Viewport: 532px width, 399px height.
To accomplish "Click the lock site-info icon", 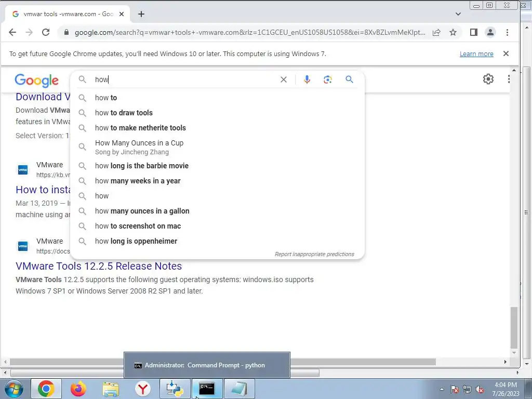I will (x=66, y=32).
